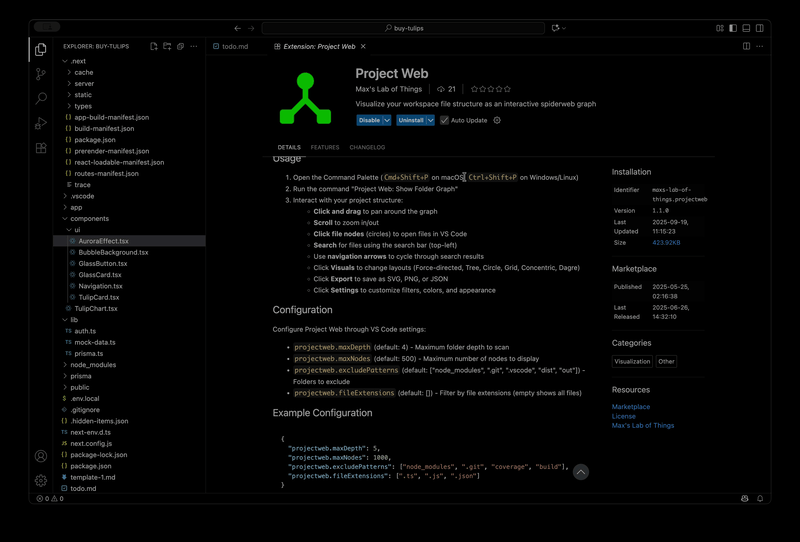Toggle the secondary side bar icon

click(760, 28)
